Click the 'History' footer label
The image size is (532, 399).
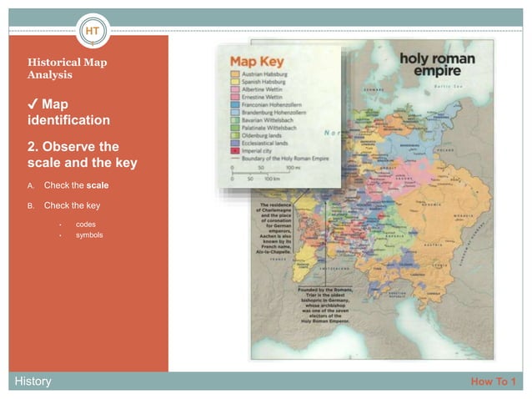click(33, 381)
